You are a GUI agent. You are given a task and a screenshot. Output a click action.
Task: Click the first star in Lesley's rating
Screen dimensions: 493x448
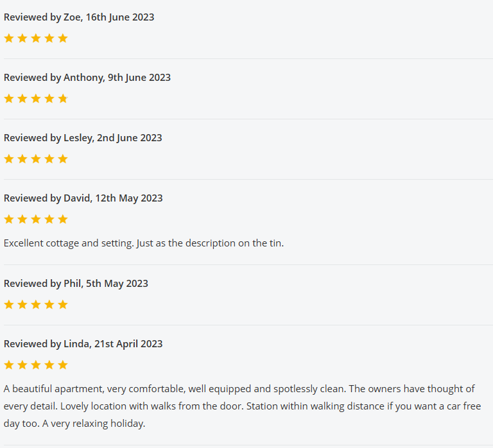(9, 159)
